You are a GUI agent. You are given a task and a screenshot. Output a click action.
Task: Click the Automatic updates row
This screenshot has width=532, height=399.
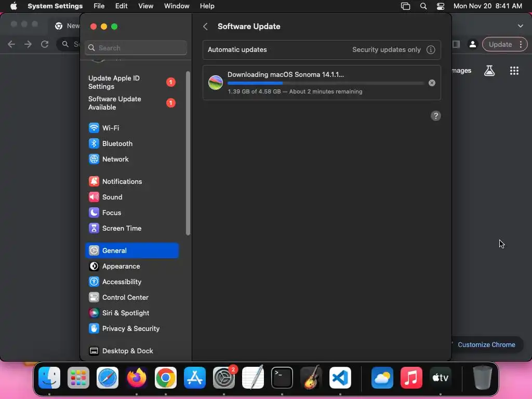(322, 50)
